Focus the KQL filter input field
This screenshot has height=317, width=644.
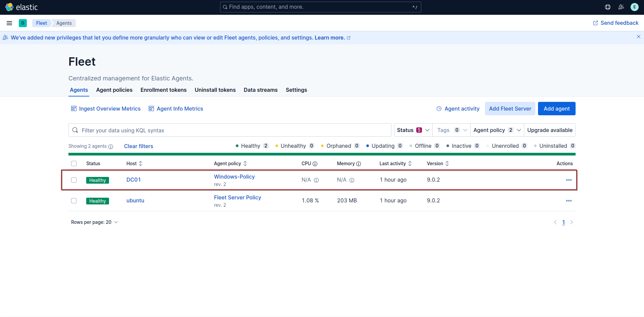230,130
